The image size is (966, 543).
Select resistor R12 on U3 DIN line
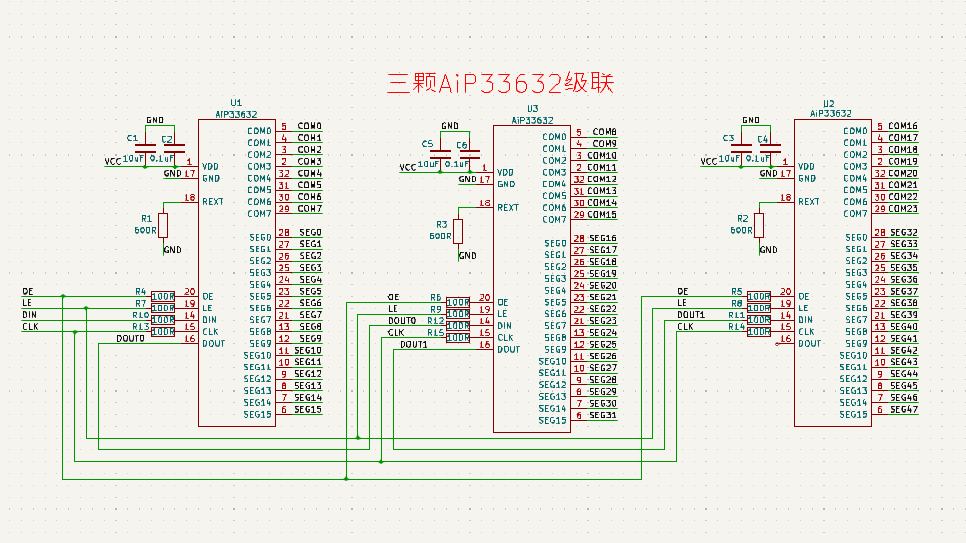[x=458, y=326]
